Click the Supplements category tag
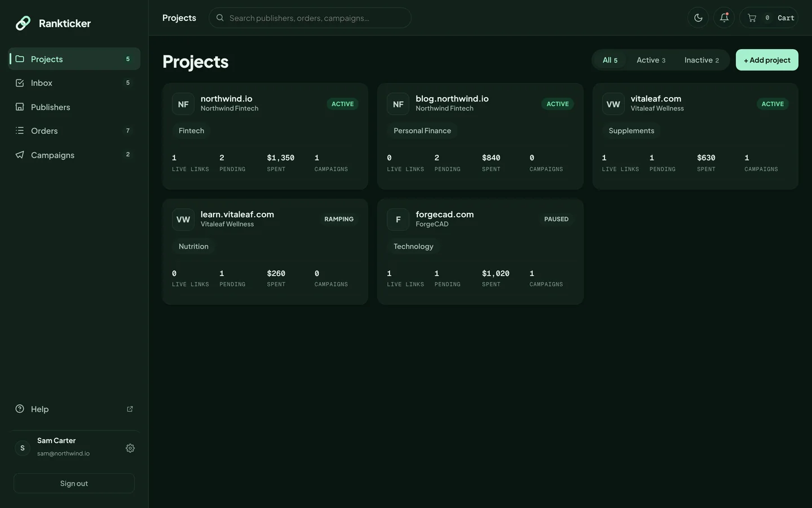The width and height of the screenshot is (812, 508). click(632, 131)
